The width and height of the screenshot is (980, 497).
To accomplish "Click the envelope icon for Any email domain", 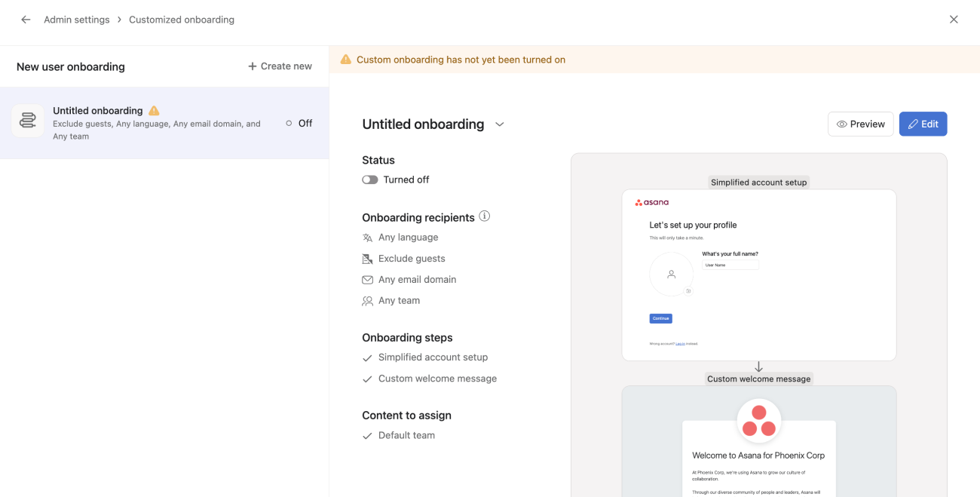I will point(367,279).
